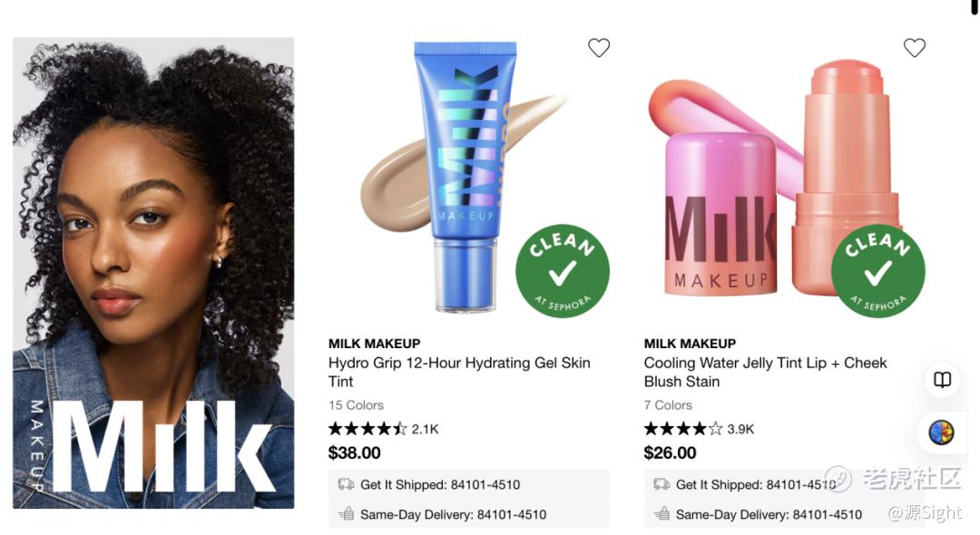Click Clean at Sephora badge on Hydro Grip
980x535 pixels.
[x=563, y=271]
